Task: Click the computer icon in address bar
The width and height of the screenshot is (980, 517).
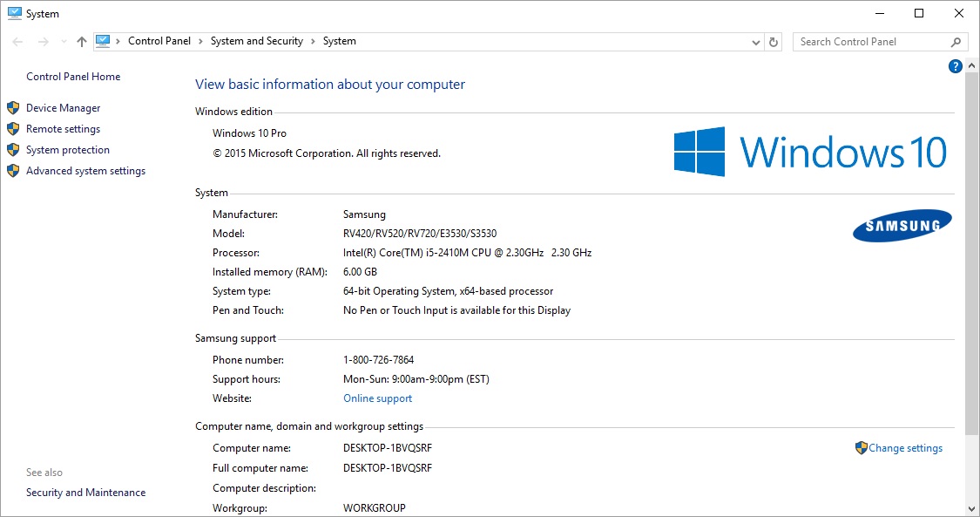Action: click(x=104, y=41)
